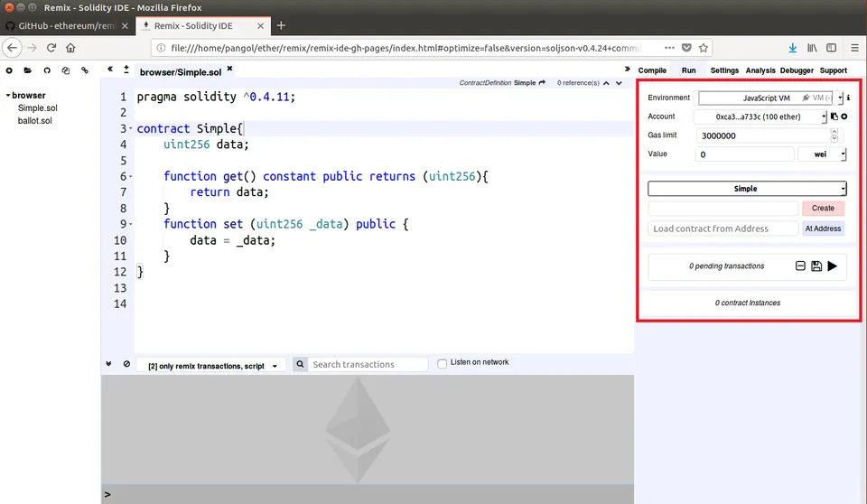Open the Simple contract selector dropdown

click(747, 189)
